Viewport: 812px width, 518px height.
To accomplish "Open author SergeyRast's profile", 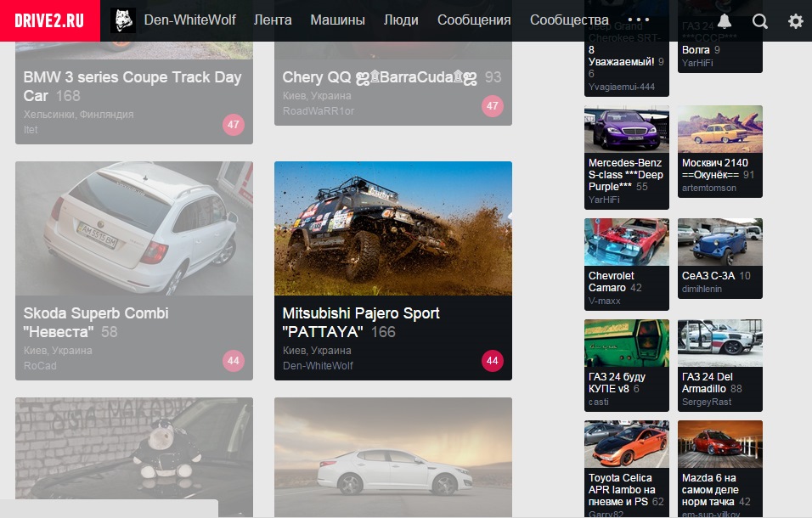I will click(707, 402).
